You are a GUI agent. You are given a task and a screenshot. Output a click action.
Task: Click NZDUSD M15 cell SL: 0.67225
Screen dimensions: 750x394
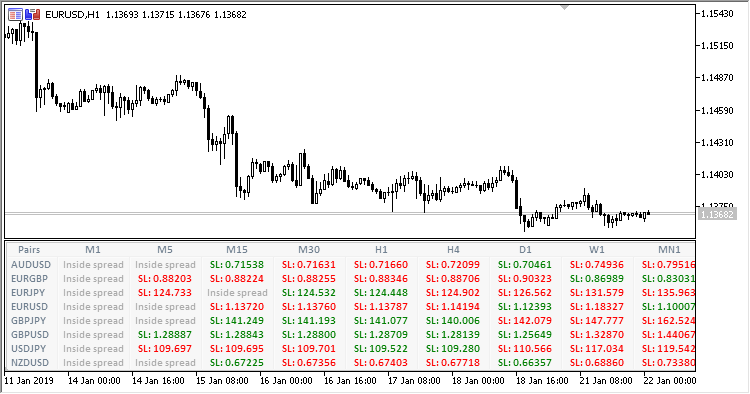[237, 362]
